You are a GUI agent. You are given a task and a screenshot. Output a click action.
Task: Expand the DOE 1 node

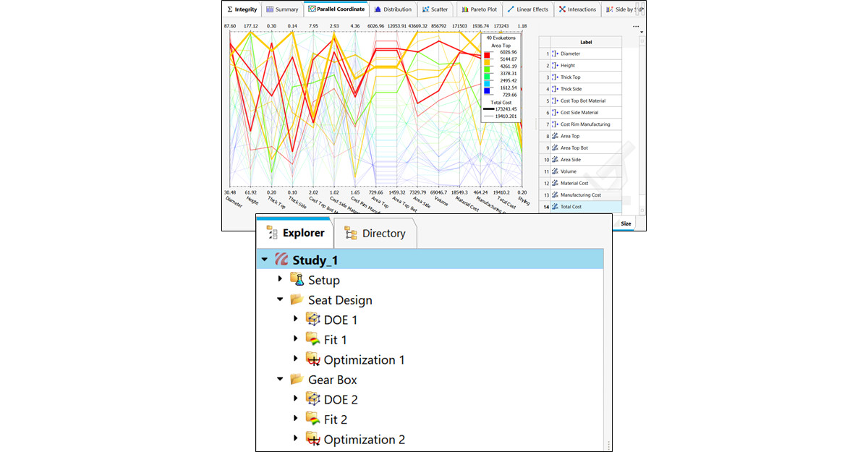(x=296, y=319)
